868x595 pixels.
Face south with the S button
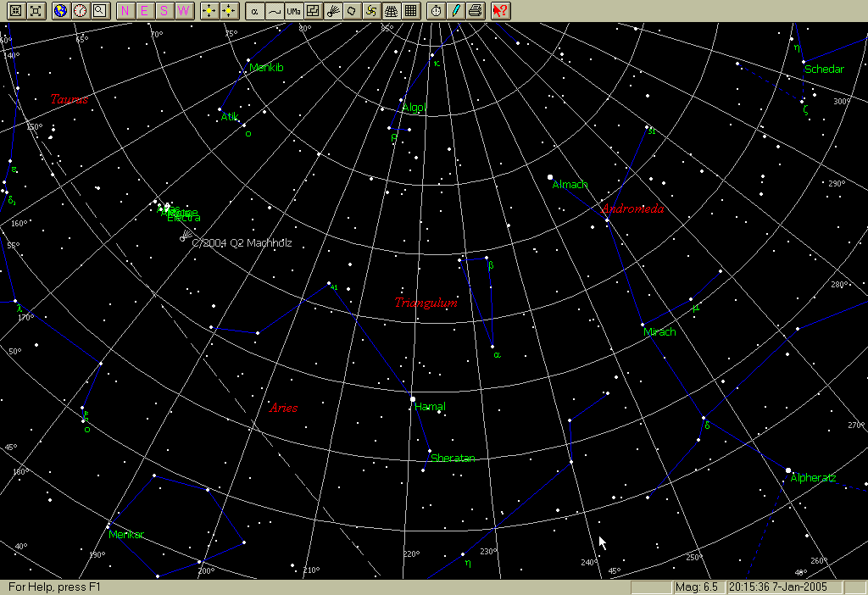[x=164, y=11]
